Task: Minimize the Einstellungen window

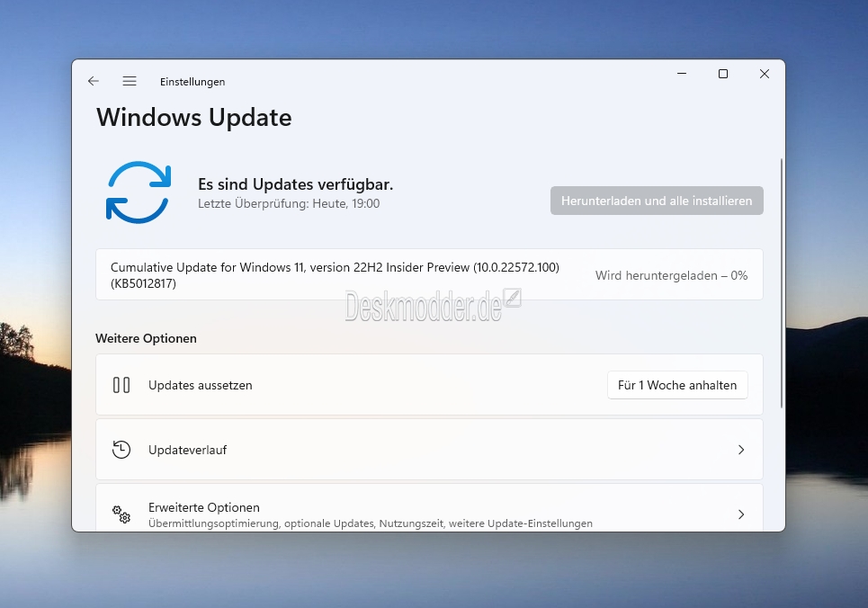Action: click(x=682, y=74)
